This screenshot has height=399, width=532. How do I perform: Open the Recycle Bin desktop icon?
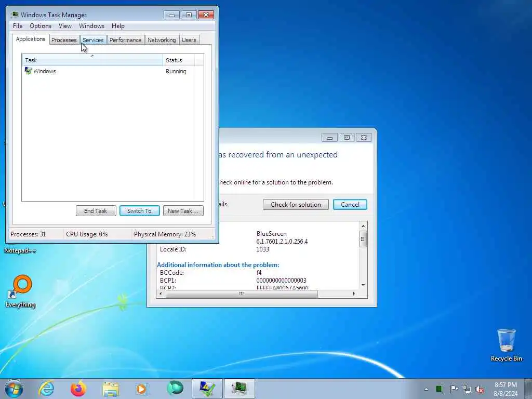(506, 345)
